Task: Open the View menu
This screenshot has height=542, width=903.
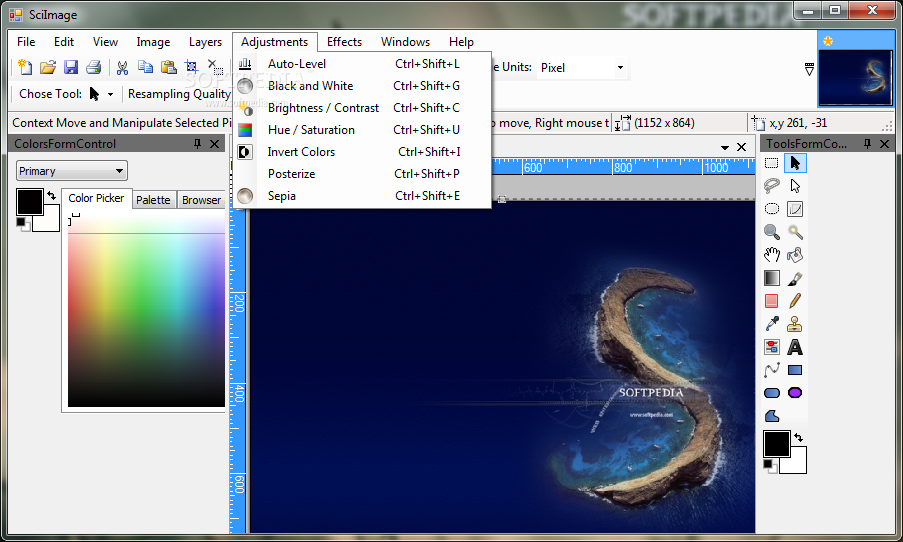Action: click(x=105, y=42)
